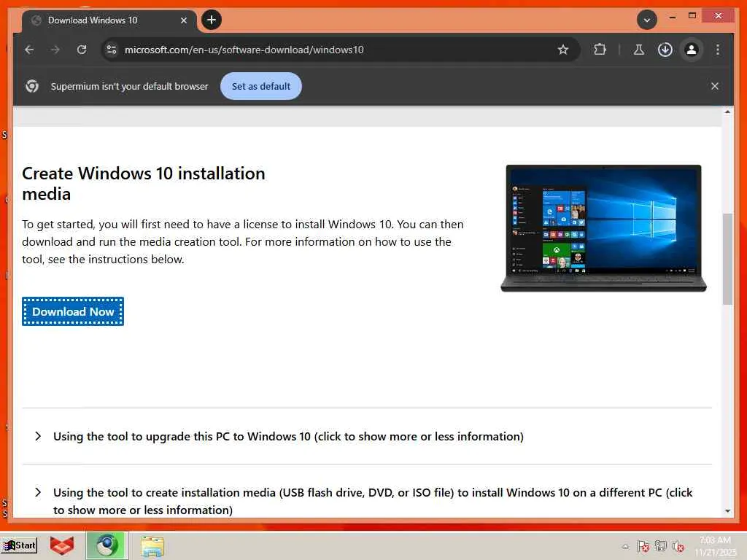The height and width of the screenshot is (560, 747).
Task: Open the three-dot browser menu
Action: point(718,50)
